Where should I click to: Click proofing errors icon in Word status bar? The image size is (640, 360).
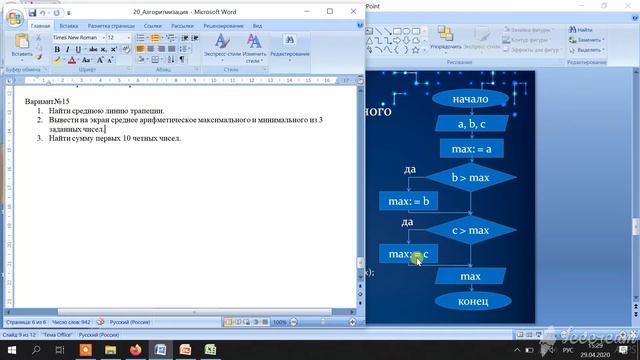pyautogui.click(x=100, y=322)
